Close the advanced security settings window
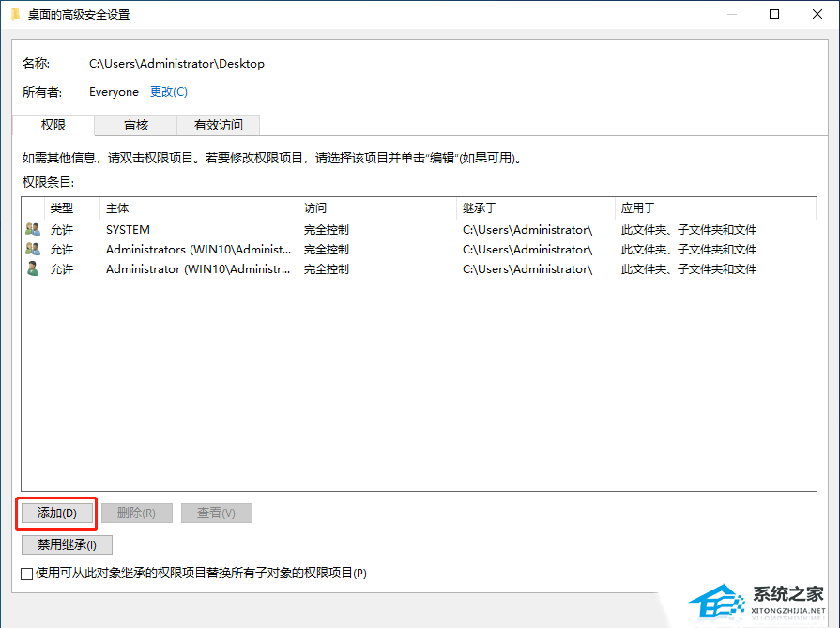 pos(817,14)
